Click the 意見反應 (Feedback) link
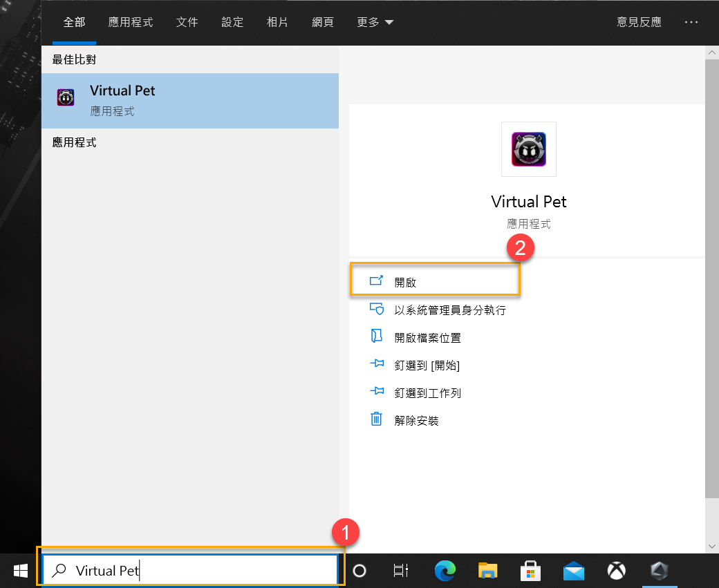 click(x=638, y=21)
